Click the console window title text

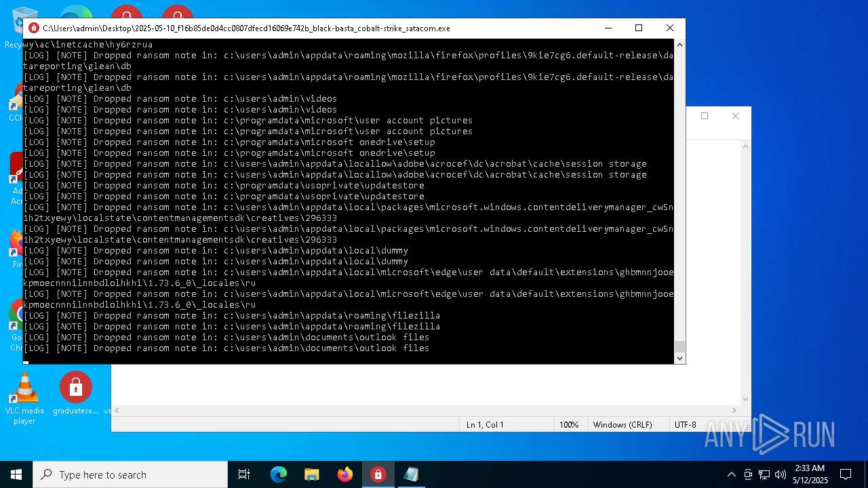point(246,28)
